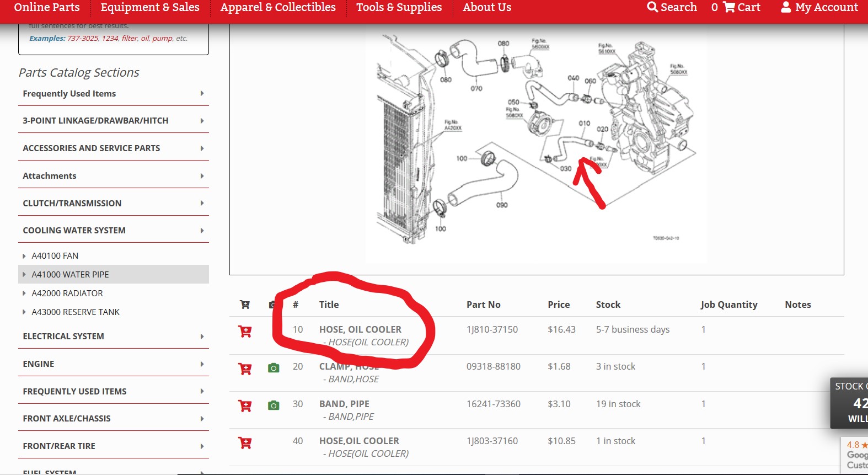Viewport: 868px width, 475px height.
Task: Open HOSE,OIL COOLER item 40 title
Action: (x=359, y=441)
